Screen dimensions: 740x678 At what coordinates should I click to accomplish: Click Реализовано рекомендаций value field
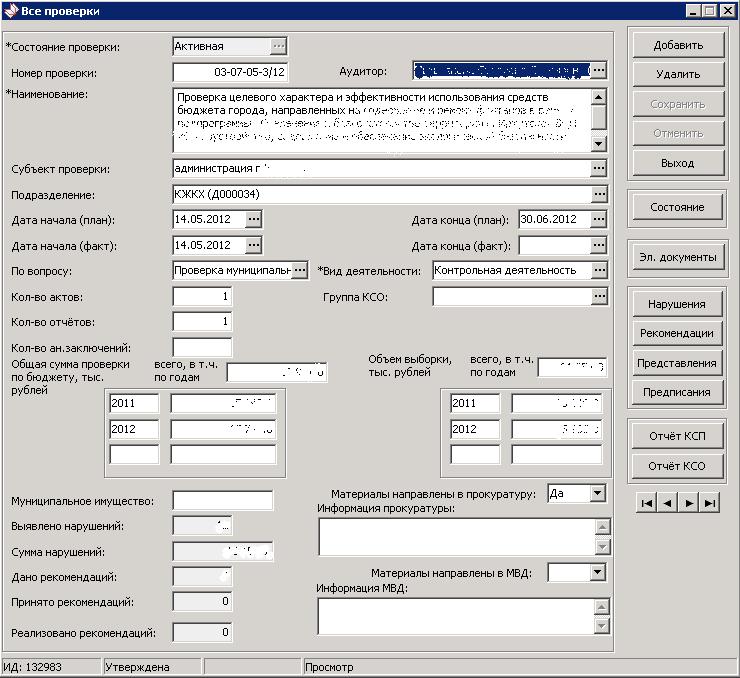tap(202, 632)
